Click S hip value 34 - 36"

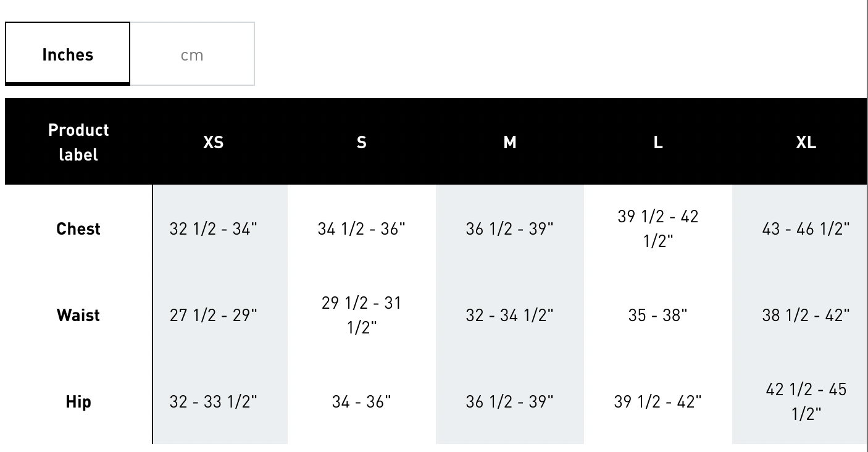(x=362, y=401)
